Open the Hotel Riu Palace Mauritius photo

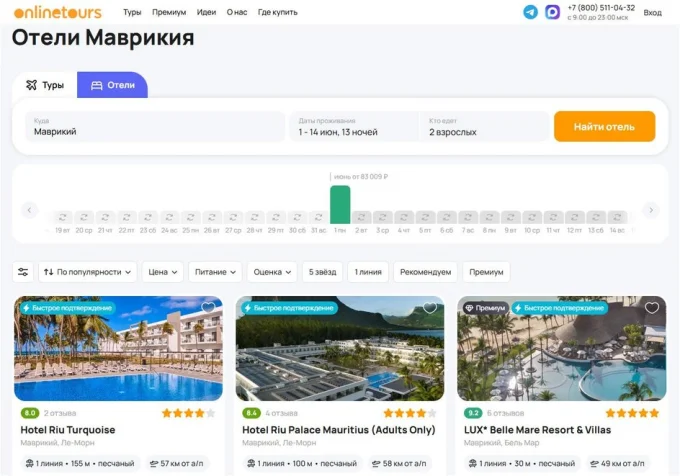tap(340, 349)
